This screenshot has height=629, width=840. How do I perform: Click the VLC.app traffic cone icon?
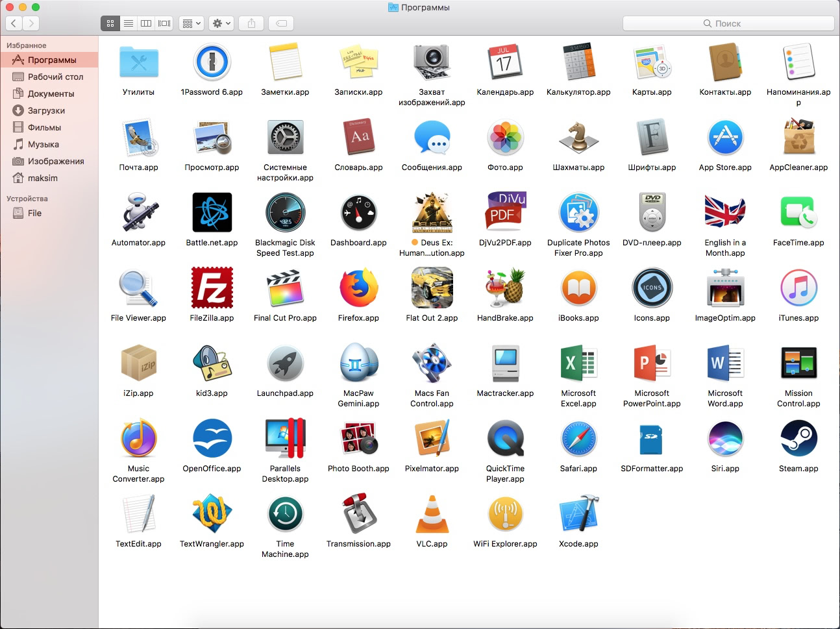pos(432,514)
